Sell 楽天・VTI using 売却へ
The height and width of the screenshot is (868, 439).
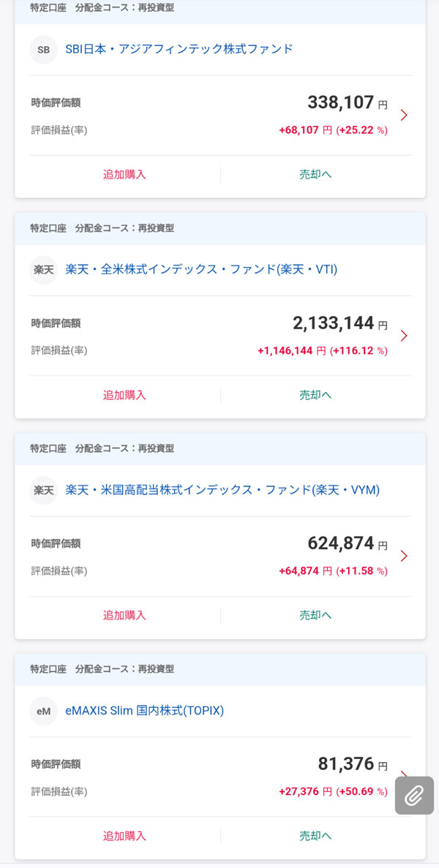pyautogui.click(x=315, y=395)
